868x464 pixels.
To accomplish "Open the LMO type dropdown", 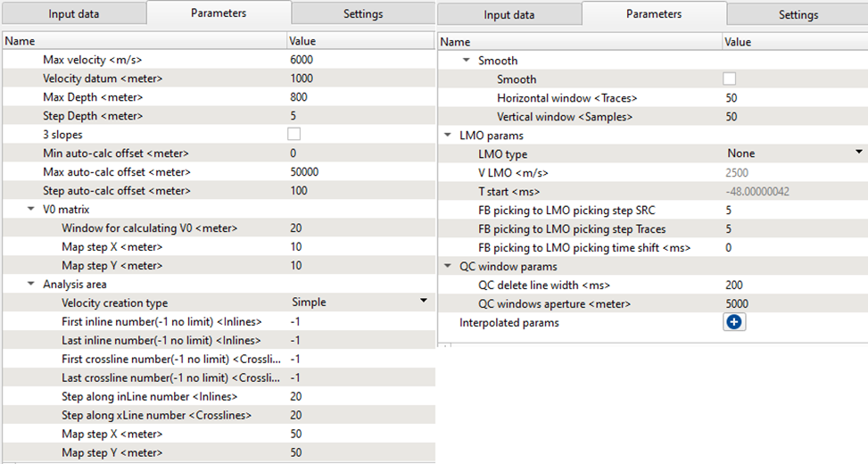I will point(859,153).
